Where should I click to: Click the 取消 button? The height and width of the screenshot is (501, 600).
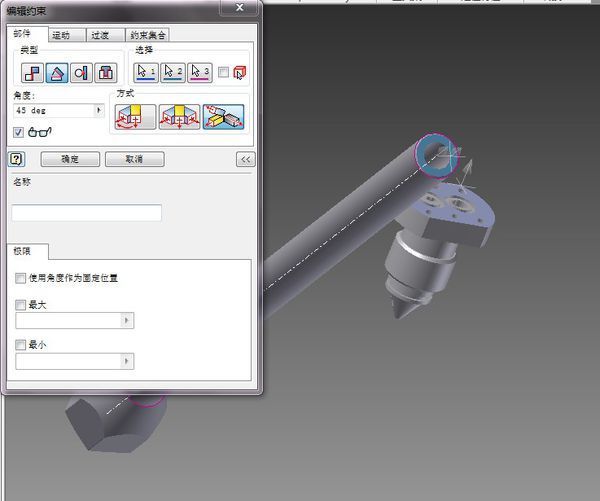click(x=135, y=159)
